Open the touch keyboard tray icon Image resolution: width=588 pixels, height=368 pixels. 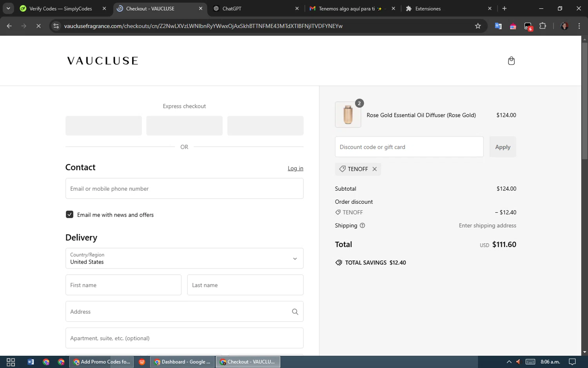(530, 362)
